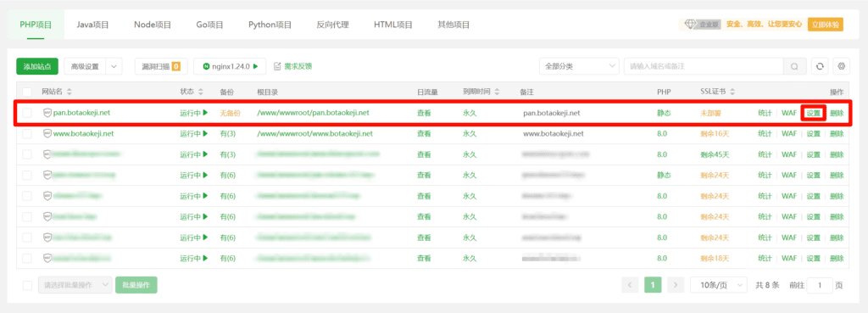The height and width of the screenshot is (313, 868).
Task: Click the 添加站点 button
Action: pyautogui.click(x=37, y=66)
